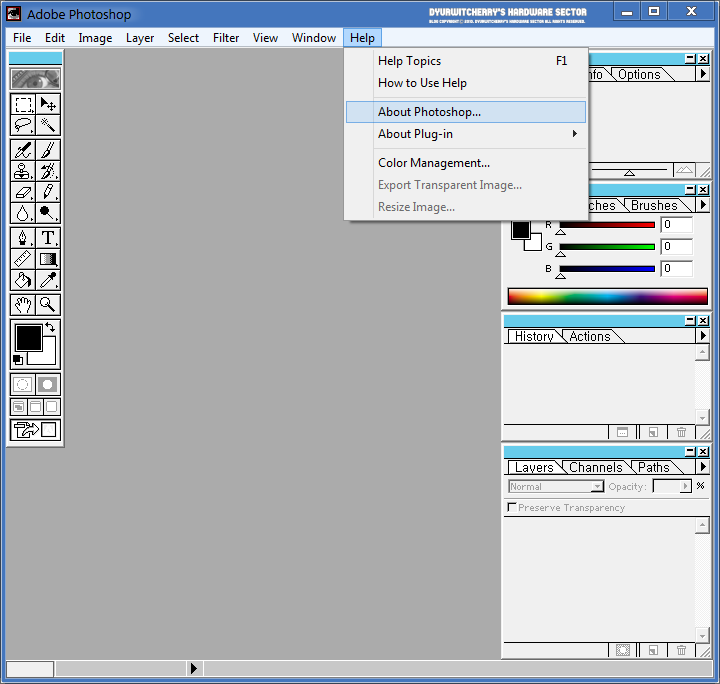Open Layers panel flyout menu arrow
The width and height of the screenshot is (720, 684).
pos(703,467)
